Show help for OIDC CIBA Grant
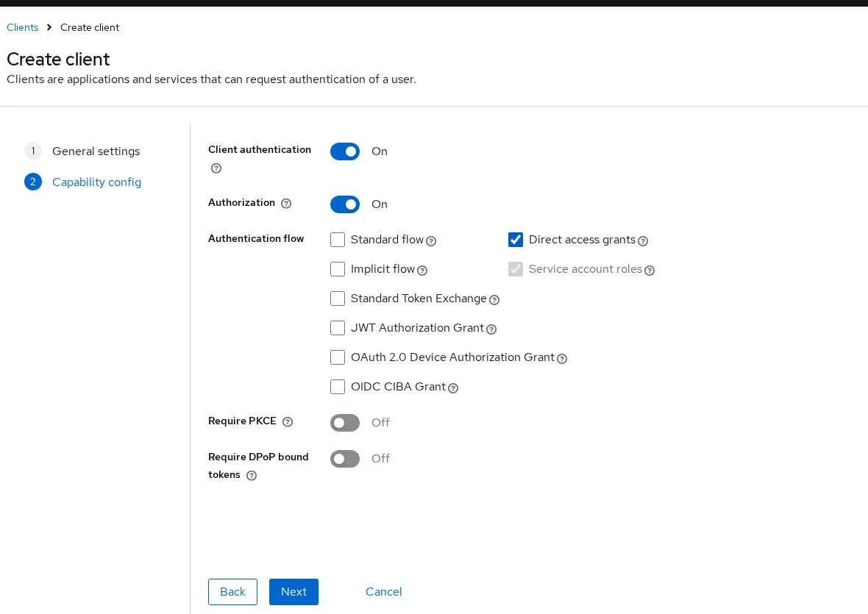This screenshot has width=868, height=614. 453,388
